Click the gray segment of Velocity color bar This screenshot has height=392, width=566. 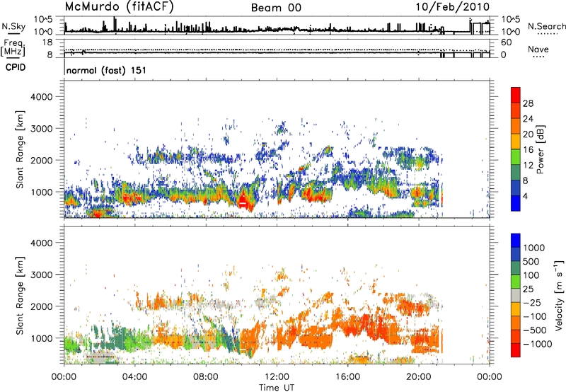[516, 296]
